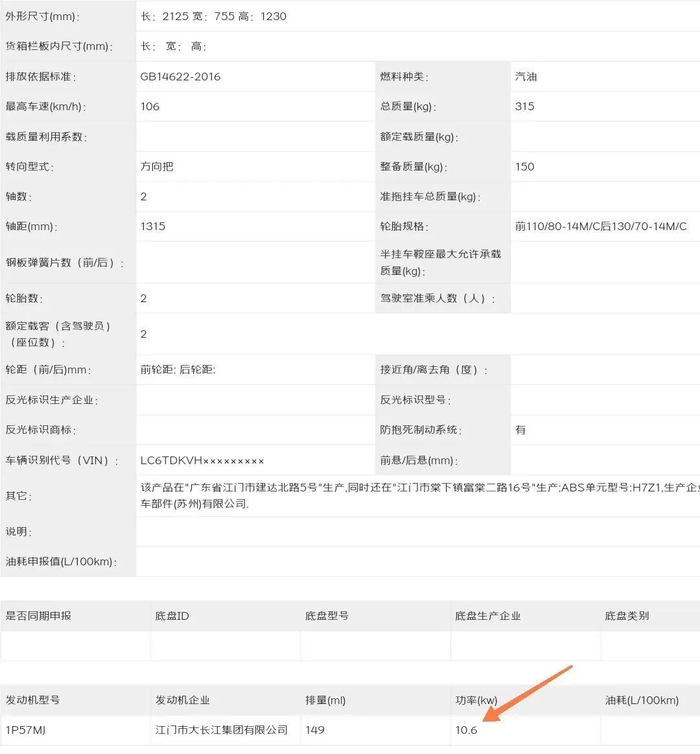Select VIN code LC6TDKVH×××××××××
The width and height of the screenshot is (700, 754).
coord(202,461)
